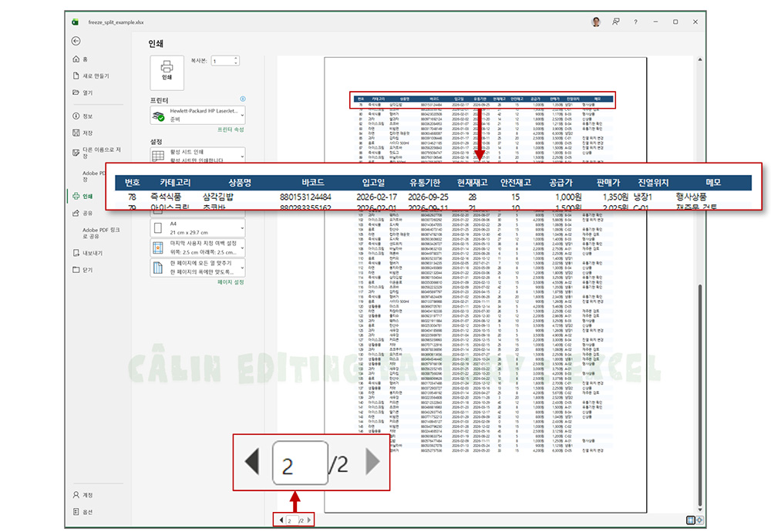Click 닫기 in the sidebar
Screen dimensions: 771x532
coord(82,269)
